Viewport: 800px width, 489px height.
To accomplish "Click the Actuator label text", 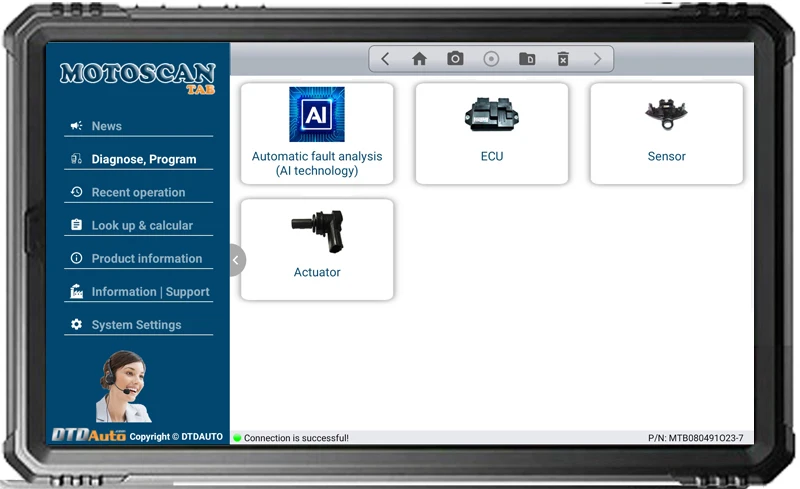I will pyautogui.click(x=317, y=272).
